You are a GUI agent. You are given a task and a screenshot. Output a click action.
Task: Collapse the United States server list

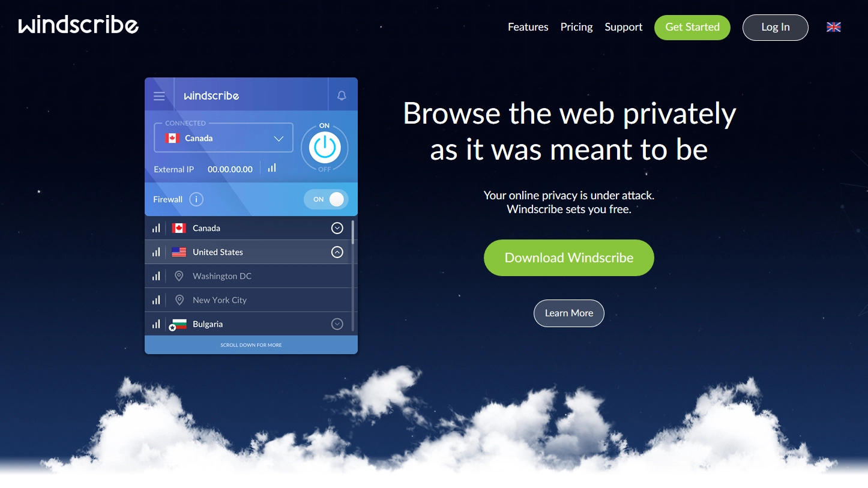click(337, 252)
